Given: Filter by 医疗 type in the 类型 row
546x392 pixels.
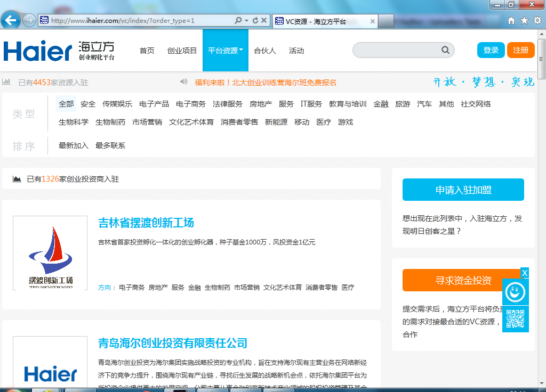Looking at the screenshot, I should 324,122.
